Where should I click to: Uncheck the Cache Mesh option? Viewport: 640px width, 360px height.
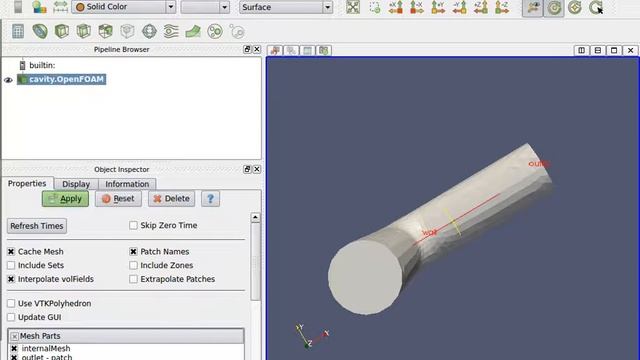(x=11, y=251)
